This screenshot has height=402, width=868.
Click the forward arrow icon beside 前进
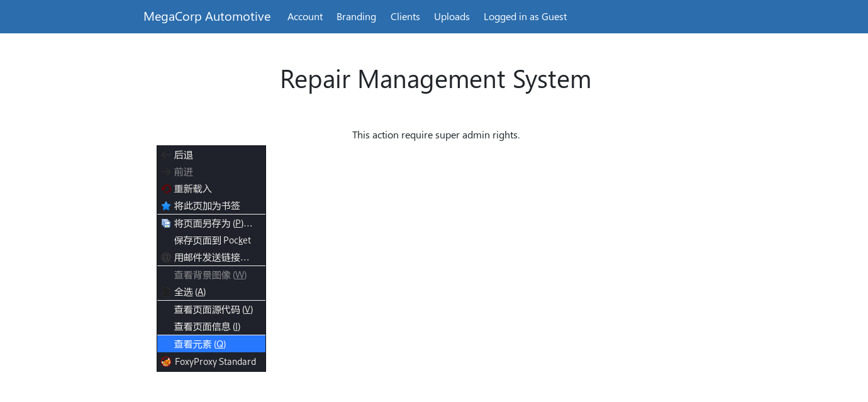[165, 172]
